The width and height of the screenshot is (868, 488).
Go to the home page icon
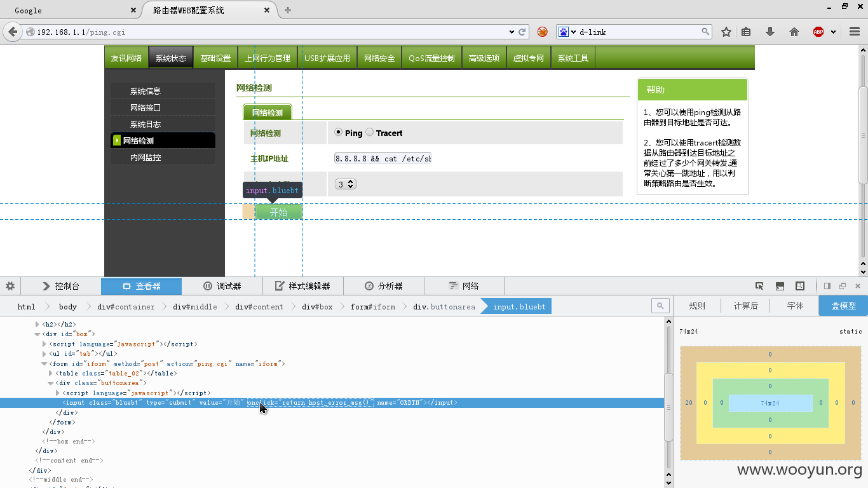click(x=794, y=32)
